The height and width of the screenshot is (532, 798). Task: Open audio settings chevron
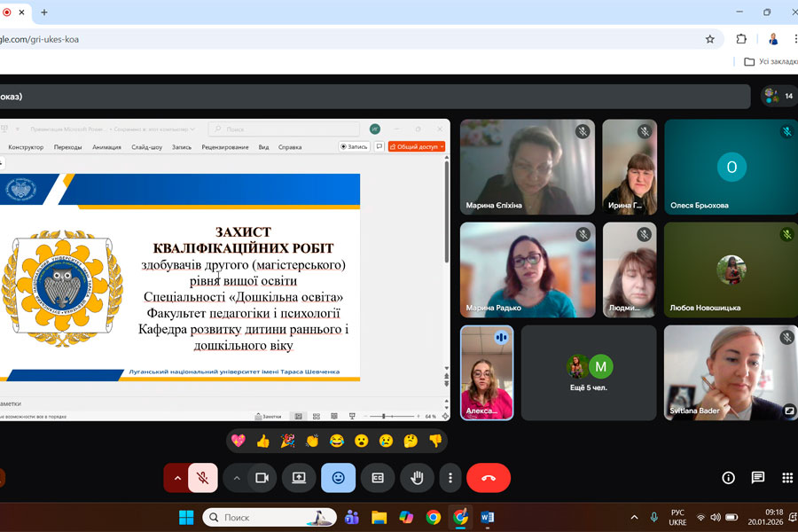point(177,478)
